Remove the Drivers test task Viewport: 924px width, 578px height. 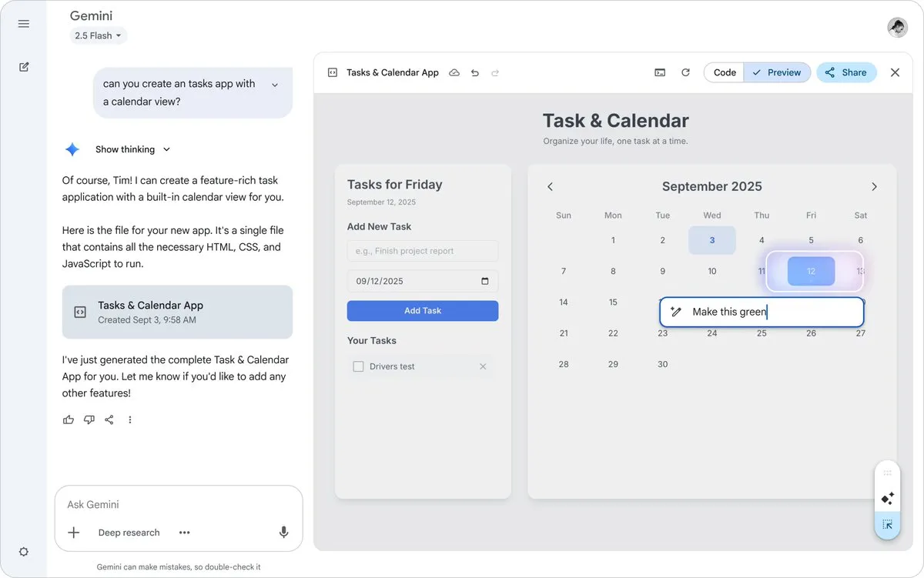click(x=483, y=366)
